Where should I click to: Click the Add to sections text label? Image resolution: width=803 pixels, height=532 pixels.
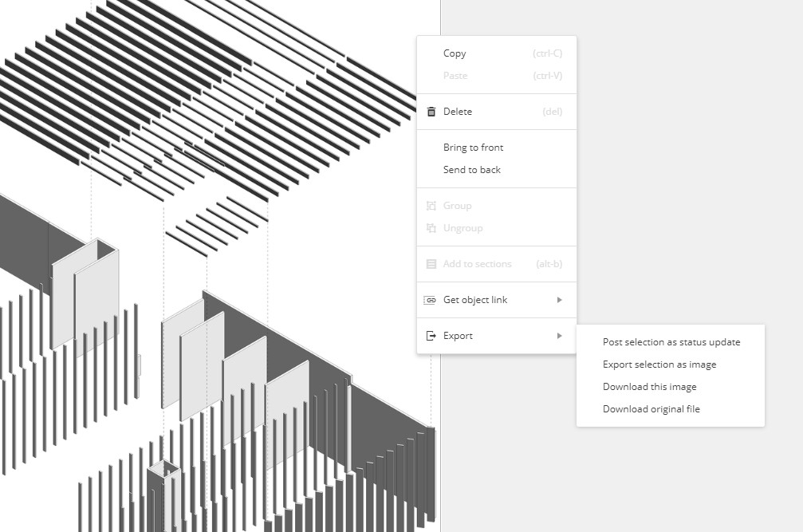click(477, 264)
